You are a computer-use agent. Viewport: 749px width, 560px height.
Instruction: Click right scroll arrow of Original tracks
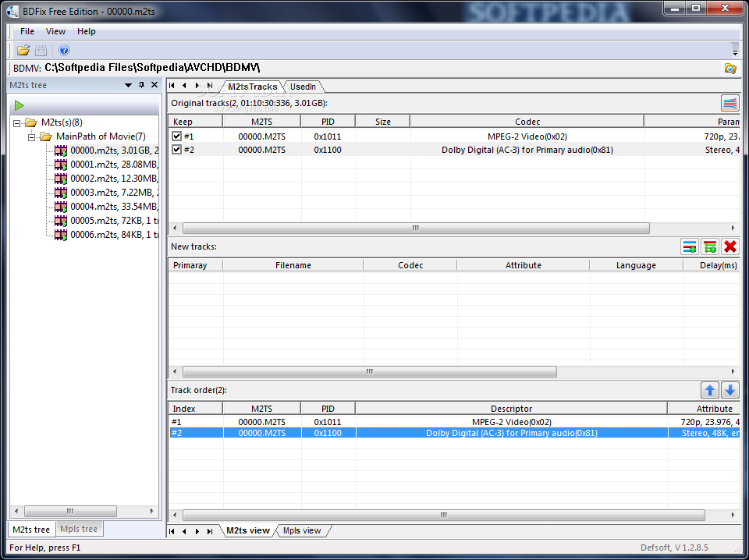coord(733,229)
